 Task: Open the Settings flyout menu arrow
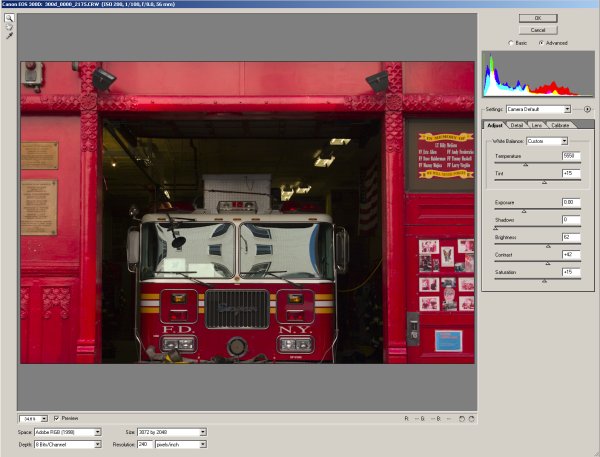587,109
